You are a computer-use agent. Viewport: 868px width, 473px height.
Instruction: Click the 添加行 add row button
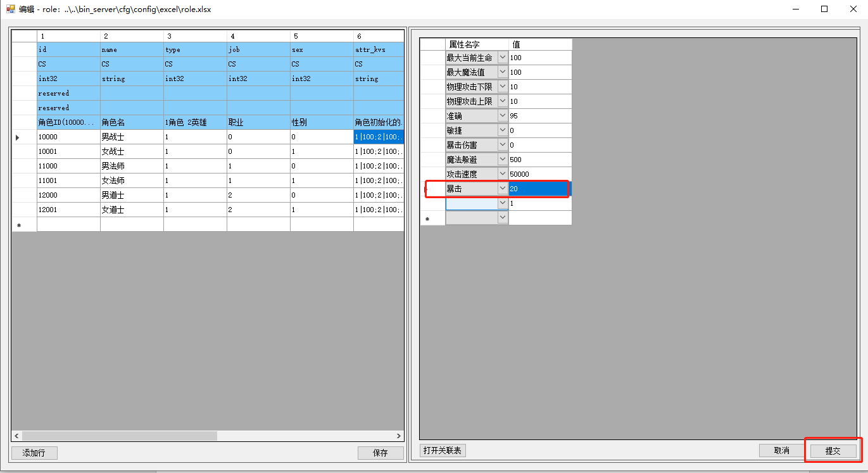pyautogui.click(x=34, y=453)
